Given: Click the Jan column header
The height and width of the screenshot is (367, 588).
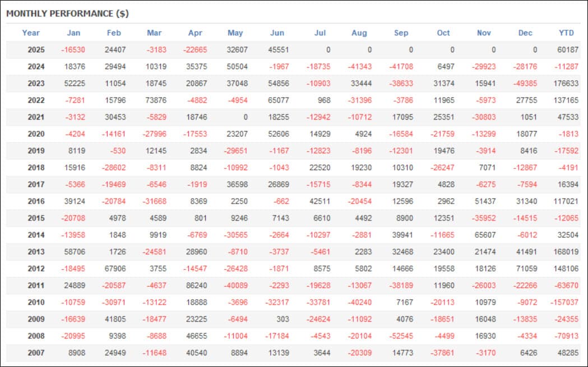Looking at the screenshot, I should pos(73,33).
